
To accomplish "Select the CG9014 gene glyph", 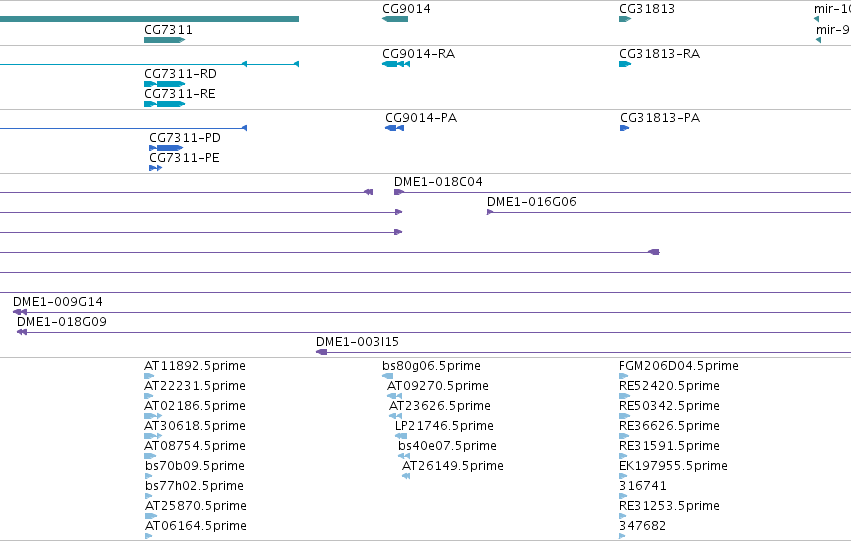I will 395,19.
